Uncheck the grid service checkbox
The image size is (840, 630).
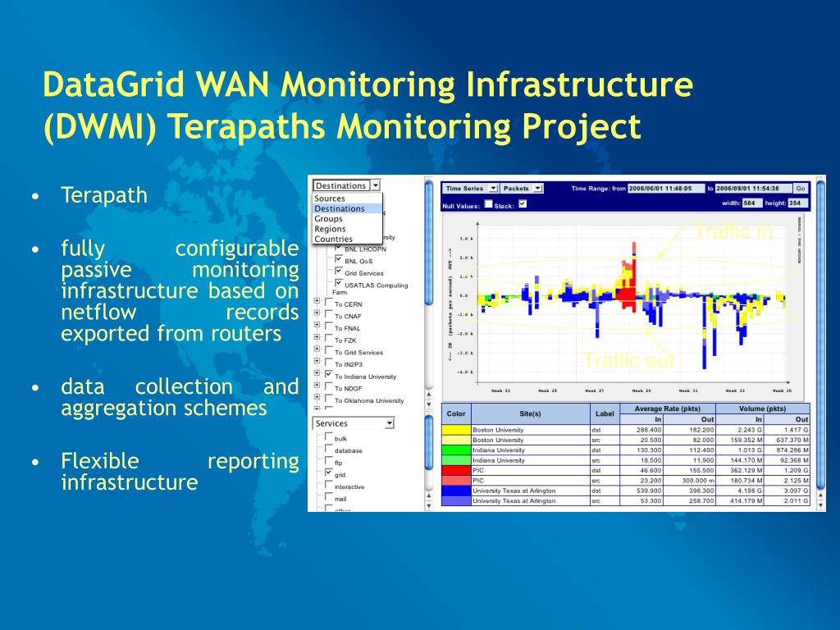[x=328, y=473]
